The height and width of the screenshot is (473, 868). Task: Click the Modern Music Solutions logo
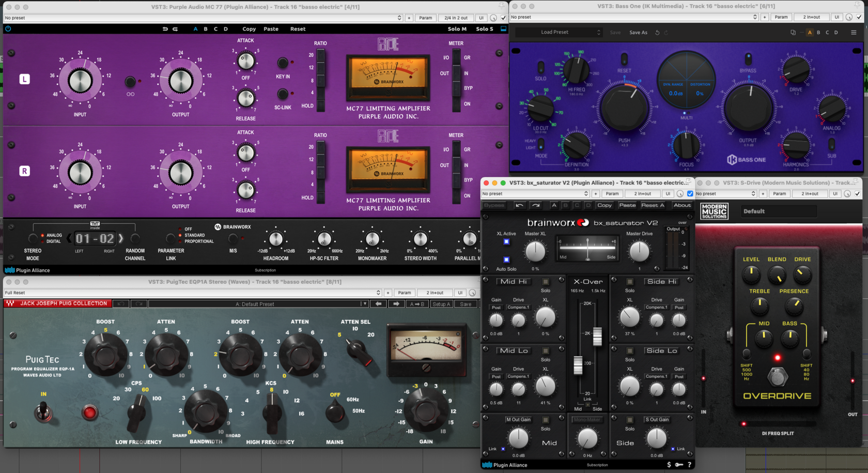coord(714,211)
